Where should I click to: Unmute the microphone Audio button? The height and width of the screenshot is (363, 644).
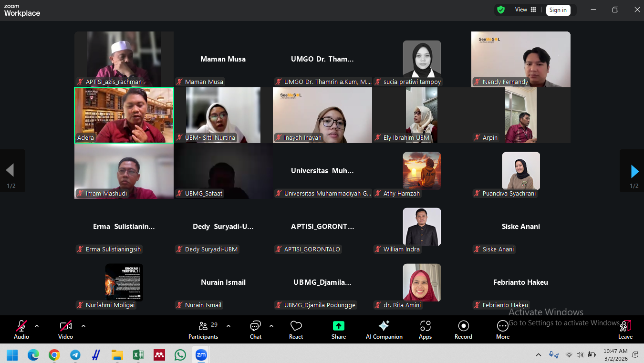(21, 330)
